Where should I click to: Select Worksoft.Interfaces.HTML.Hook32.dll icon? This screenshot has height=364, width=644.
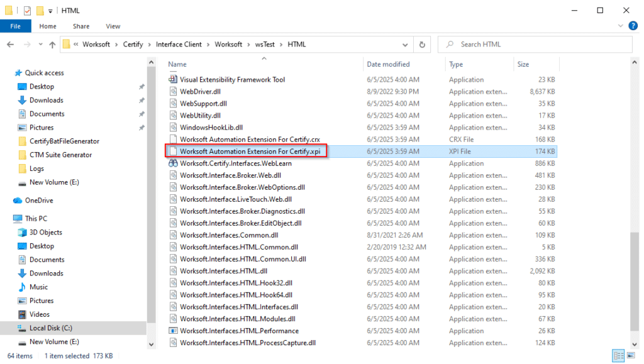173,283
